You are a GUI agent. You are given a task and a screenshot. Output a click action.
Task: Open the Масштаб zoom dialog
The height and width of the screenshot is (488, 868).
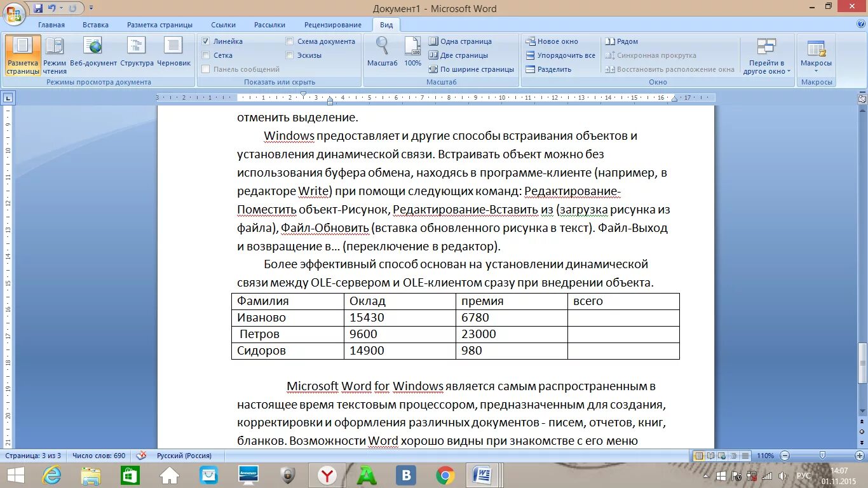coord(383,52)
